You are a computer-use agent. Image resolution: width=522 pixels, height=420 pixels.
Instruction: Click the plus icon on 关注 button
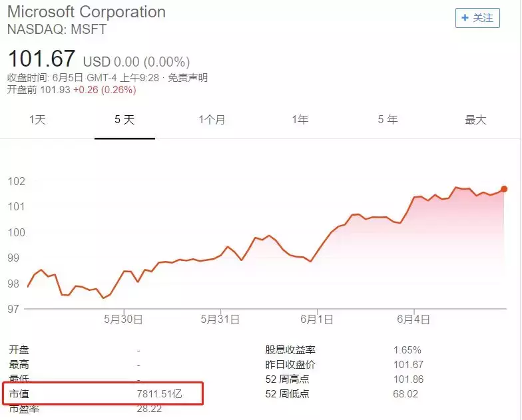click(x=465, y=18)
